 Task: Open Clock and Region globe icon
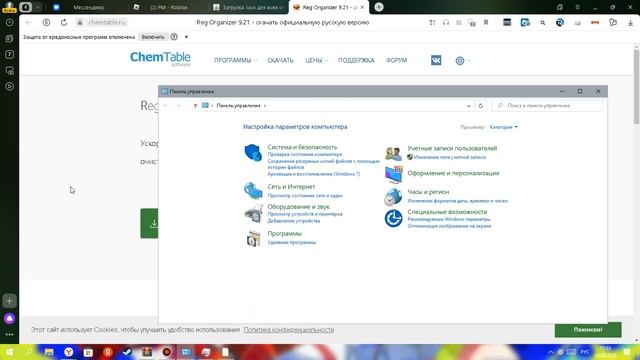[x=393, y=197]
